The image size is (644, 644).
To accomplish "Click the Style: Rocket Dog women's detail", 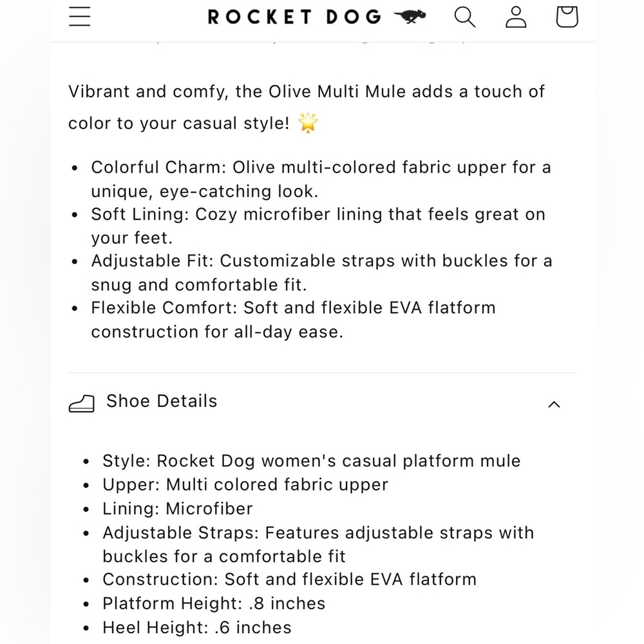I will 311,461.
